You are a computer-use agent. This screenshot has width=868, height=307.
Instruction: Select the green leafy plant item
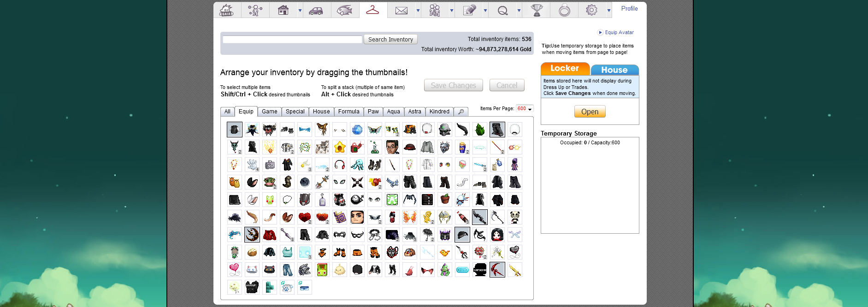[480, 130]
